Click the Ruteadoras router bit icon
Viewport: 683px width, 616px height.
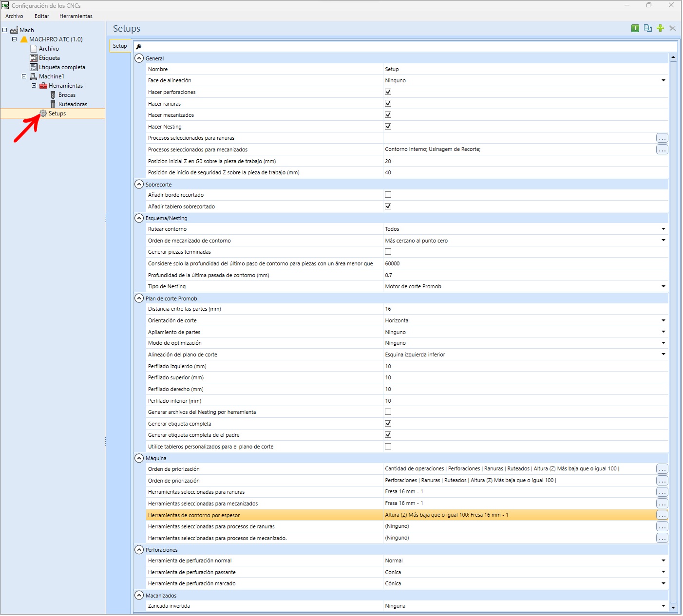click(53, 104)
